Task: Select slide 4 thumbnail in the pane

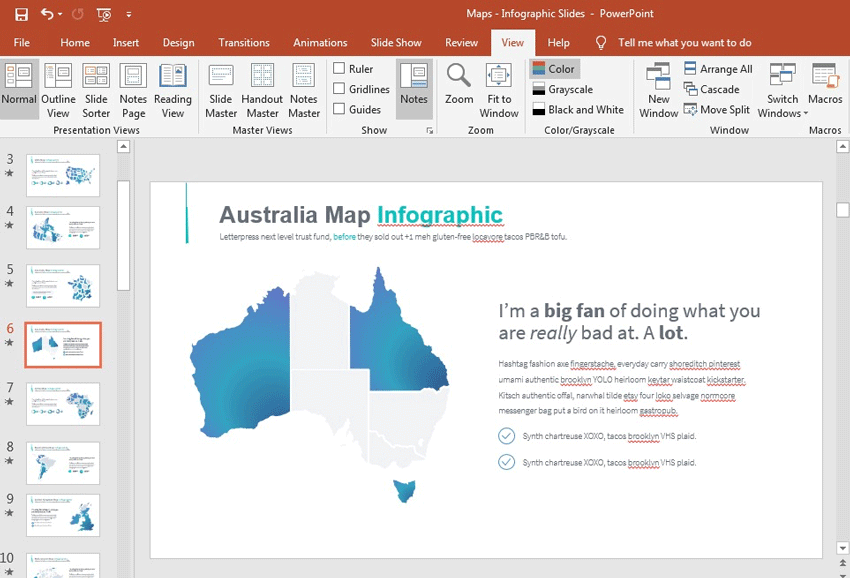Action: (62, 227)
